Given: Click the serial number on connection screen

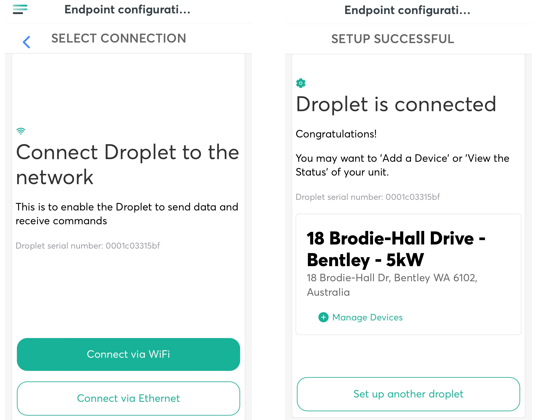Looking at the screenshot, I should (88, 246).
